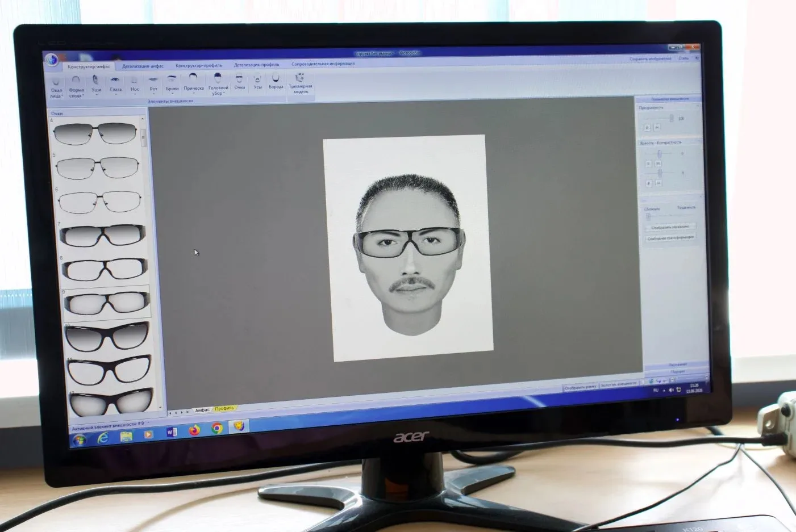The image size is (796, 532).
Task: Expand the Глаза dropdown arrow
Action: (x=116, y=94)
